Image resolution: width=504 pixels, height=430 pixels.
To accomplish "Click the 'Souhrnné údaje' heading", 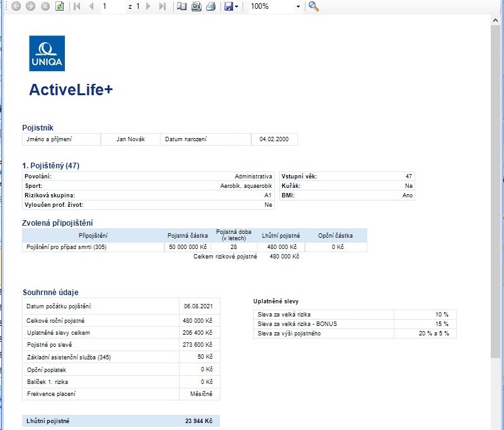I will 50,293.
